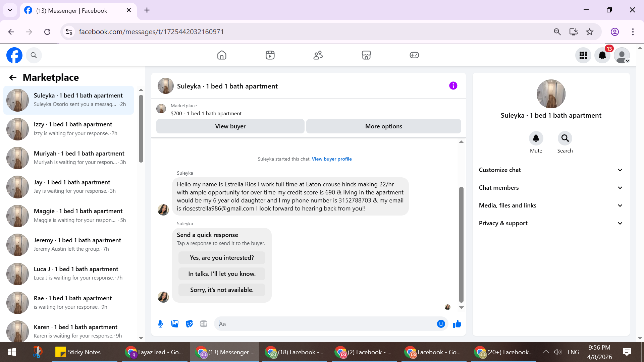644x362 pixels.
Task: Attach a photo using image icon
Action: [175, 324]
